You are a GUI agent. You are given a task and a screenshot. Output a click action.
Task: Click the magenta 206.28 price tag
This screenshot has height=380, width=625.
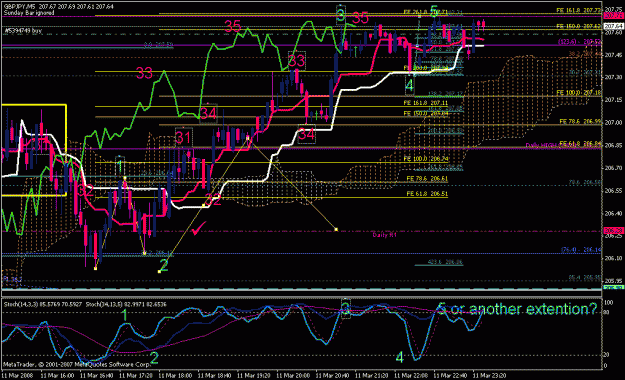(x=613, y=231)
